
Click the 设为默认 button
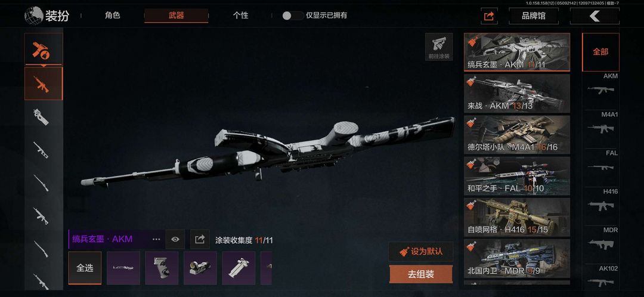(x=421, y=252)
